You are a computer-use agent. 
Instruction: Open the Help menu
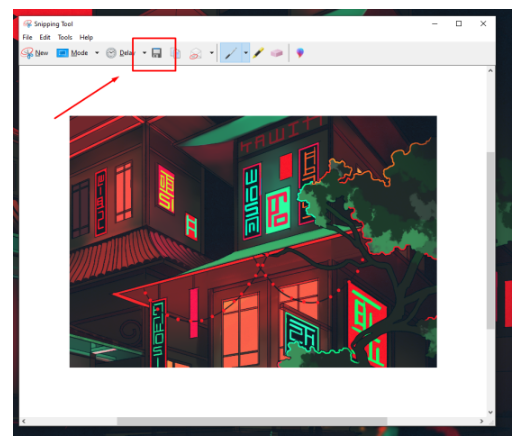click(86, 37)
